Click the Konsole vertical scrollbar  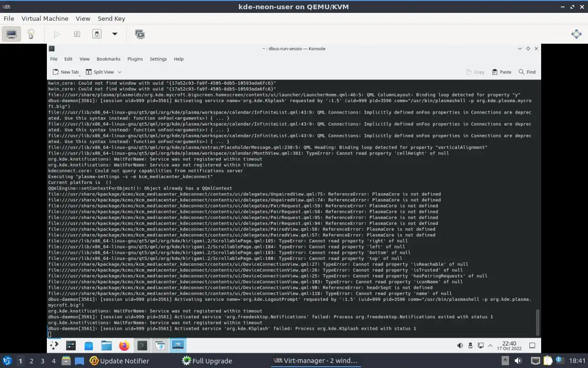(x=537, y=322)
